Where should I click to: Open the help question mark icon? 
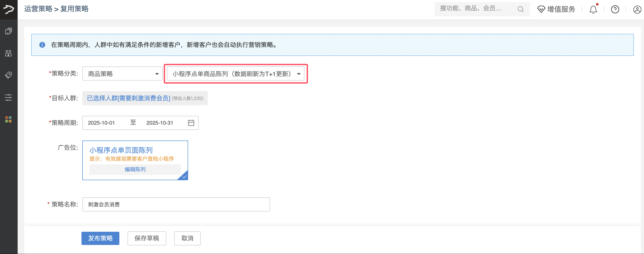pos(615,9)
